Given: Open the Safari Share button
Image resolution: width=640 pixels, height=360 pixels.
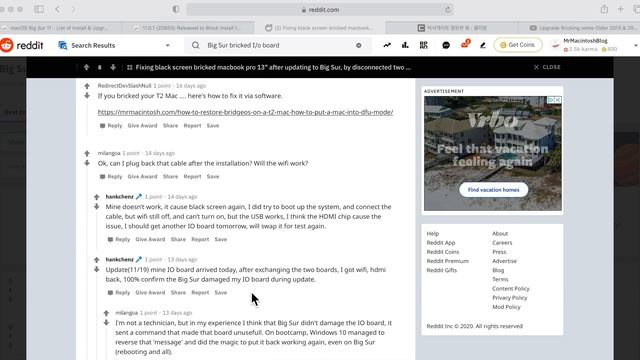Looking at the screenshot, I should click(x=604, y=9).
